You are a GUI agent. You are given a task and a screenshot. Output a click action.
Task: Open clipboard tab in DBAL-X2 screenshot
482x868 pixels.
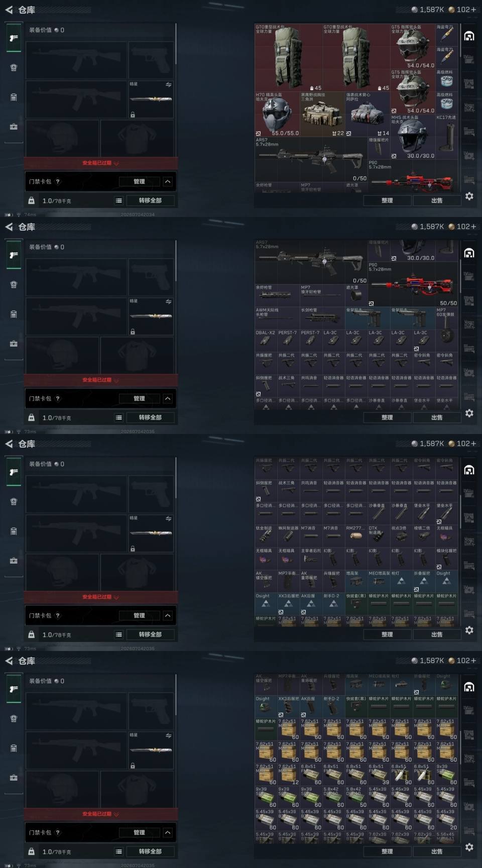pyautogui.click(x=14, y=314)
